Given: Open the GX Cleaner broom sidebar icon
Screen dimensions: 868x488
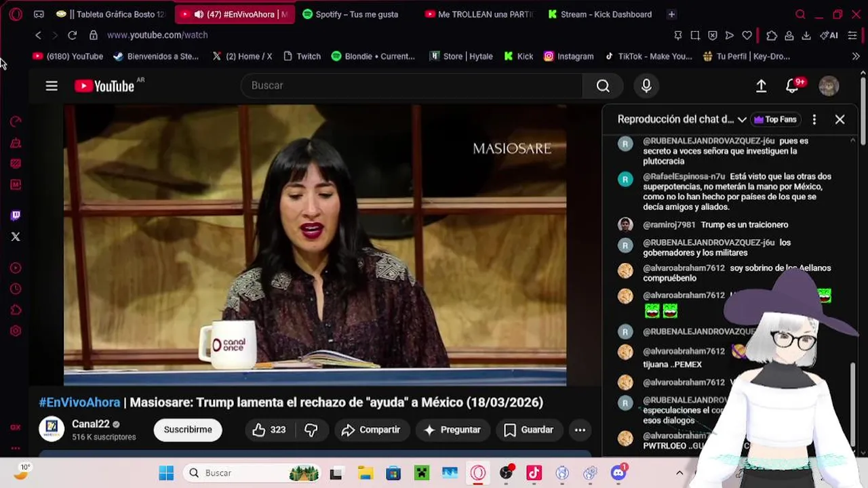Looking at the screenshot, I should (16, 142).
